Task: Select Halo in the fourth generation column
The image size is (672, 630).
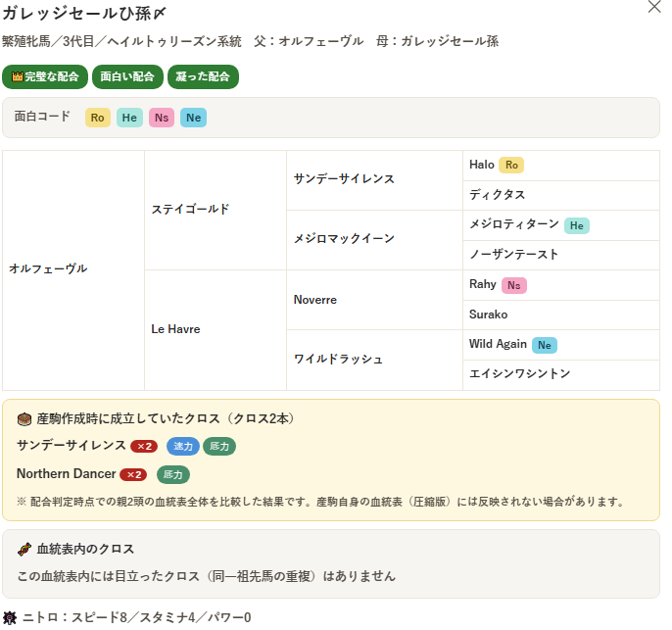Action: point(482,165)
